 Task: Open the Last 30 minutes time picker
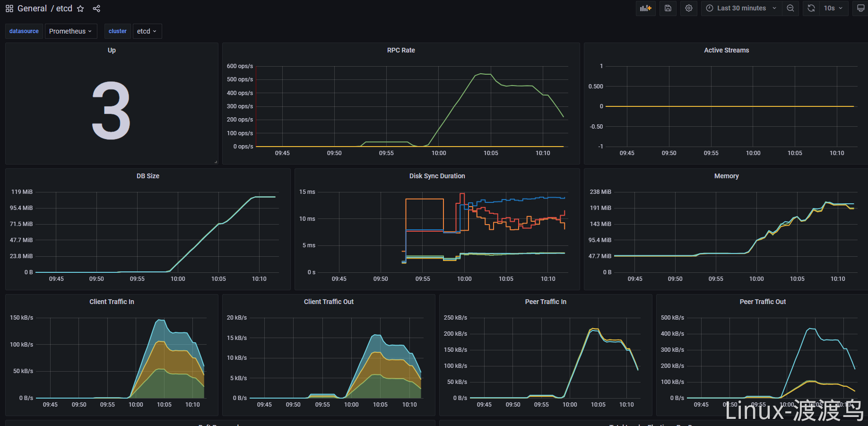[x=741, y=8]
